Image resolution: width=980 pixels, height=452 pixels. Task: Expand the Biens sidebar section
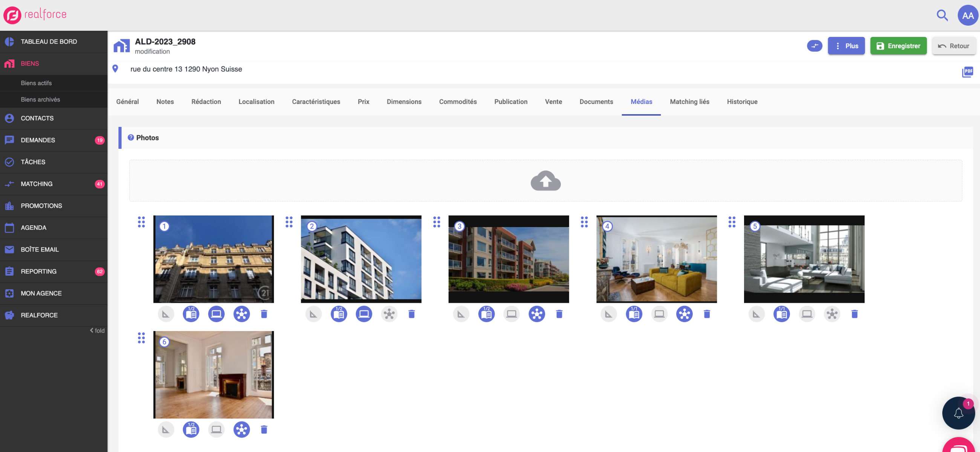tap(54, 64)
